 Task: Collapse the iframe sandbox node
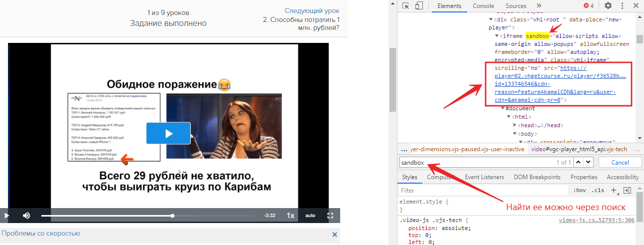[x=497, y=36]
